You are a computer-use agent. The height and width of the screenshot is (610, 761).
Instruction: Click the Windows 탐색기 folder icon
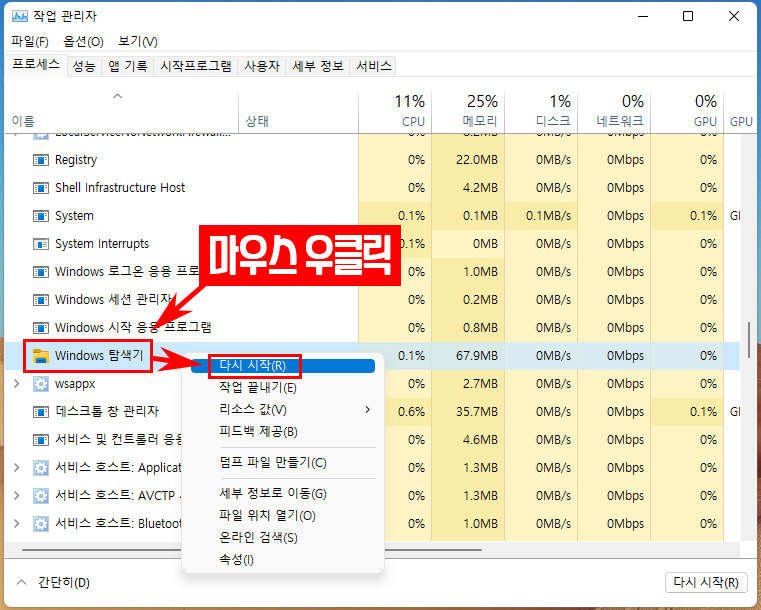pyautogui.click(x=41, y=356)
